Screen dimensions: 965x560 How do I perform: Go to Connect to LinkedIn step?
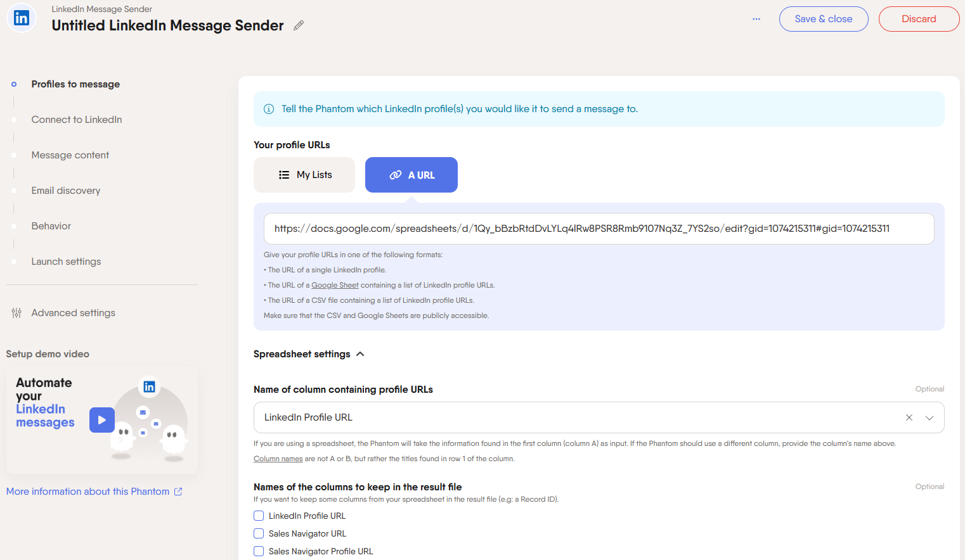[x=77, y=120]
